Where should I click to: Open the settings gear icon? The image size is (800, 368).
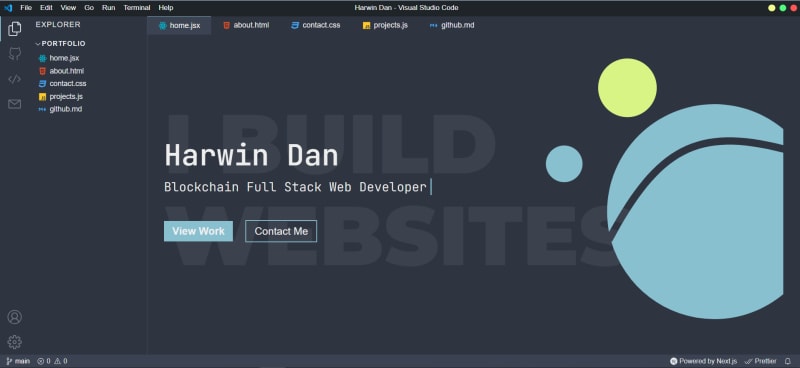coord(14,342)
